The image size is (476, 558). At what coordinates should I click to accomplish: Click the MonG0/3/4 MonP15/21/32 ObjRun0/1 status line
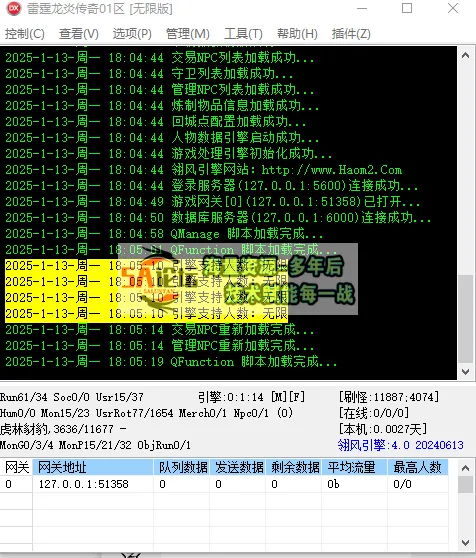click(x=95, y=445)
